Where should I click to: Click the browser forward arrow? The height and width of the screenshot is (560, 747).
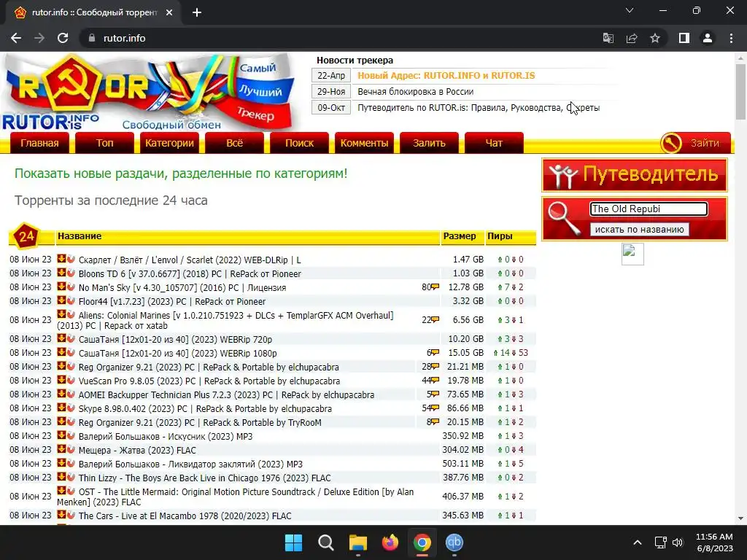coord(39,38)
